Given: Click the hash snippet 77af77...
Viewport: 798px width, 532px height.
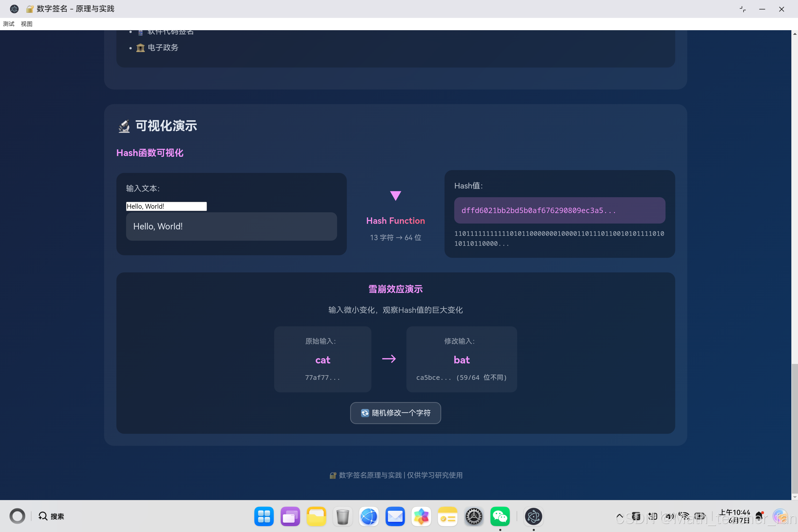Looking at the screenshot, I should [322, 377].
